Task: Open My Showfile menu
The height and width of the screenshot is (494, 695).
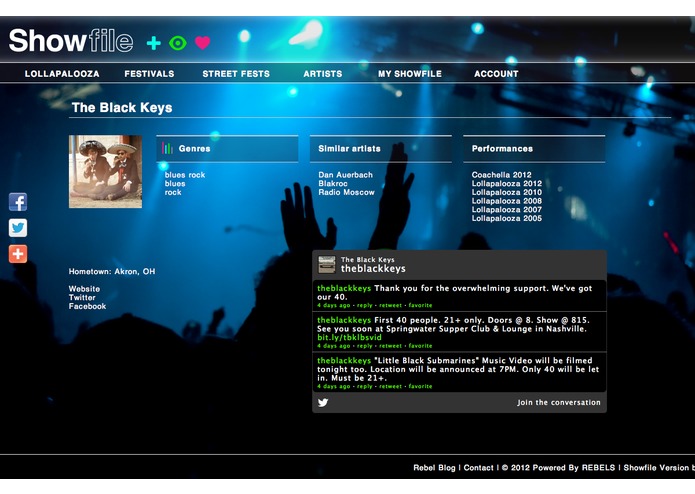Action: [410, 74]
